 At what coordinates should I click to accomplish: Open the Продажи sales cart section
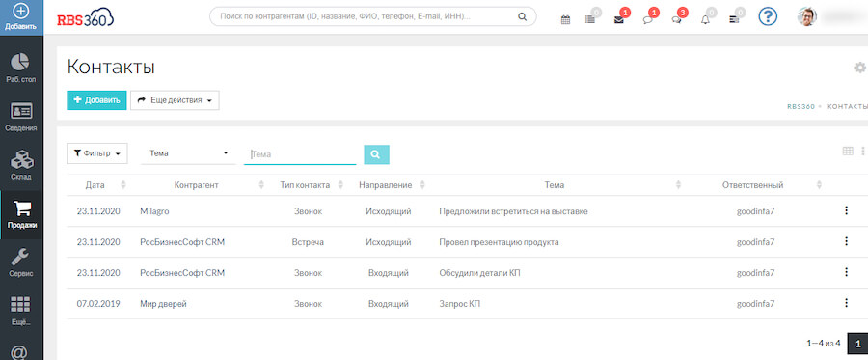click(21, 214)
